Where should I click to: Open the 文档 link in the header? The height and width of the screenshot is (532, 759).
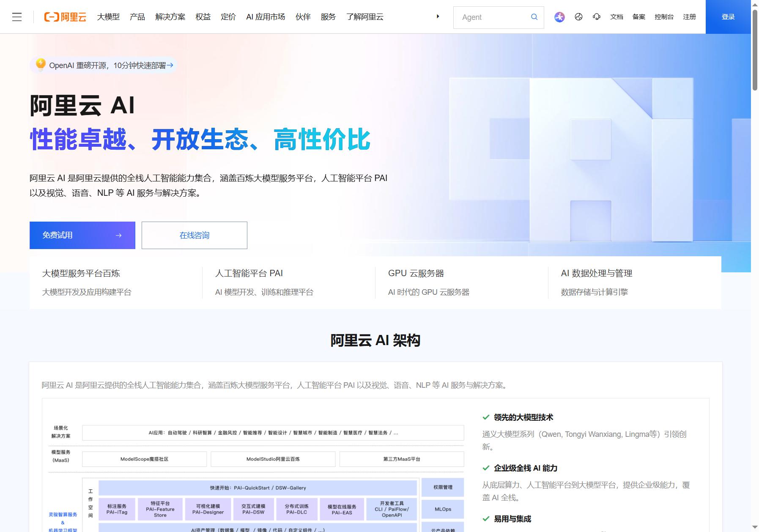coord(617,17)
